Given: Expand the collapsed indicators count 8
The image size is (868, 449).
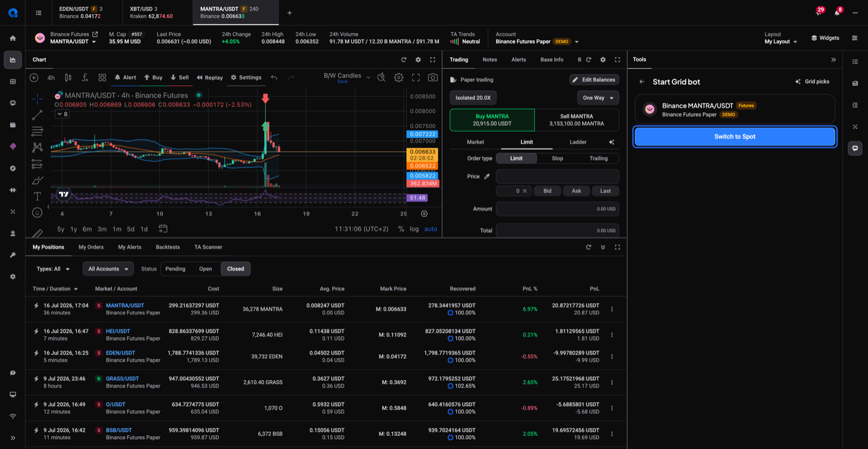Looking at the screenshot, I should (x=62, y=114).
